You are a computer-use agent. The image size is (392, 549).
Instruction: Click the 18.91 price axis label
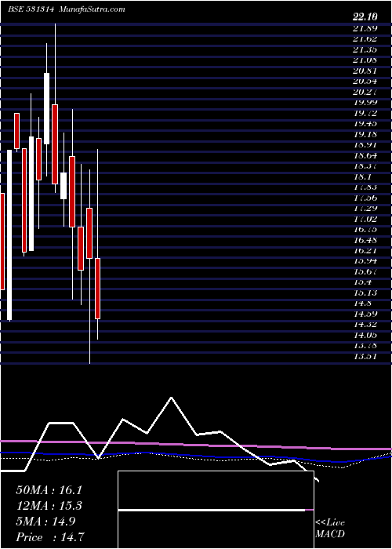[x=365, y=145]
